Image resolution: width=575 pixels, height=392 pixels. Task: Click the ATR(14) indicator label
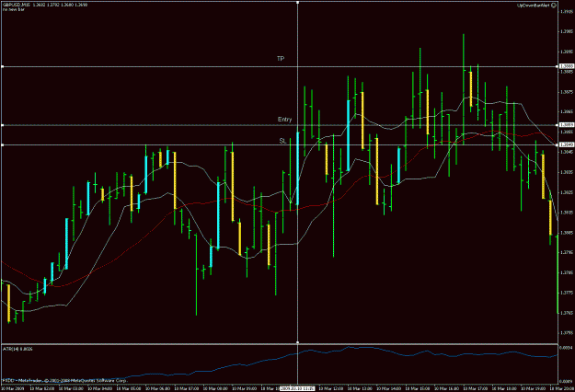tap(17, 349)
